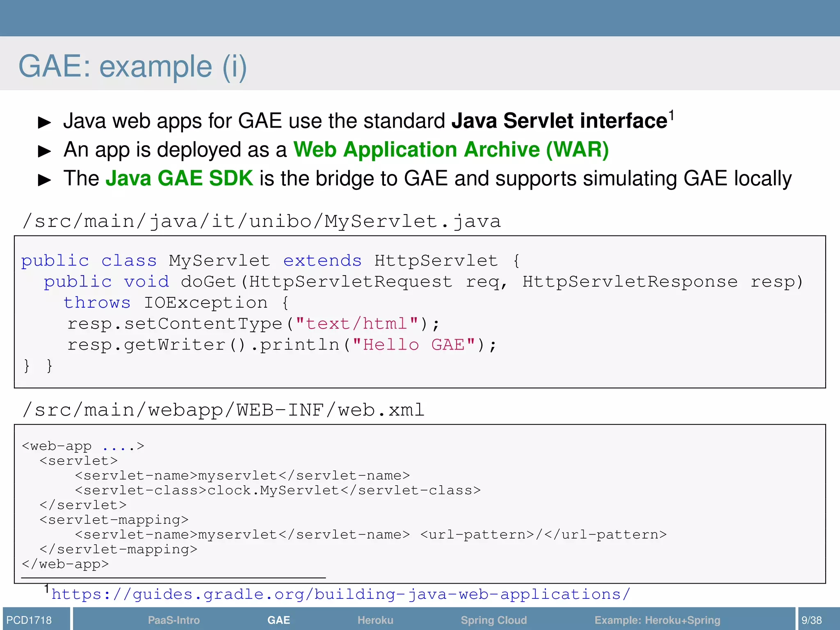Jump to the Heroku section
This screenshot has width=840, height=630.
pos(375,620)
